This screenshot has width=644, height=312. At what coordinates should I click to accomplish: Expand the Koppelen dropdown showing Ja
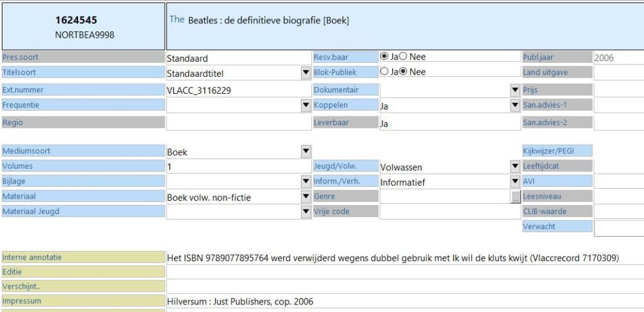click(515, 106)
